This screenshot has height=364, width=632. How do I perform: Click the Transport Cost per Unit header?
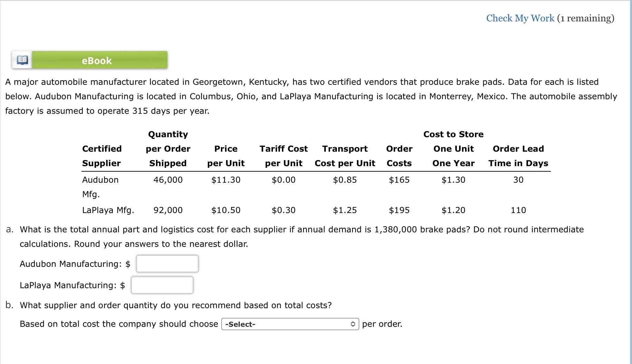pos(345,156)
